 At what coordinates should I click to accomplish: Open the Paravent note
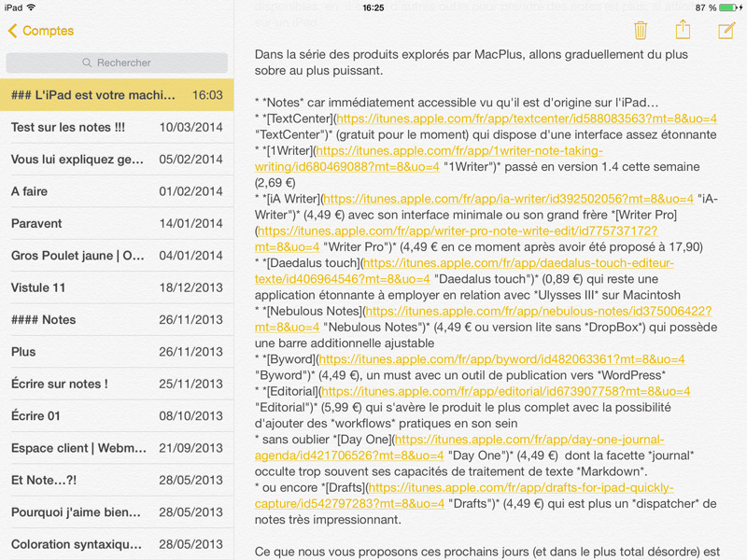point(117,223)
